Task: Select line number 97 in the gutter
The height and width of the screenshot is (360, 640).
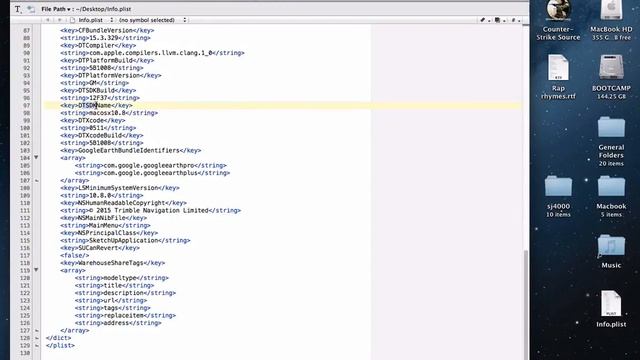Action: pyautogui.click(x=26, y=105)
